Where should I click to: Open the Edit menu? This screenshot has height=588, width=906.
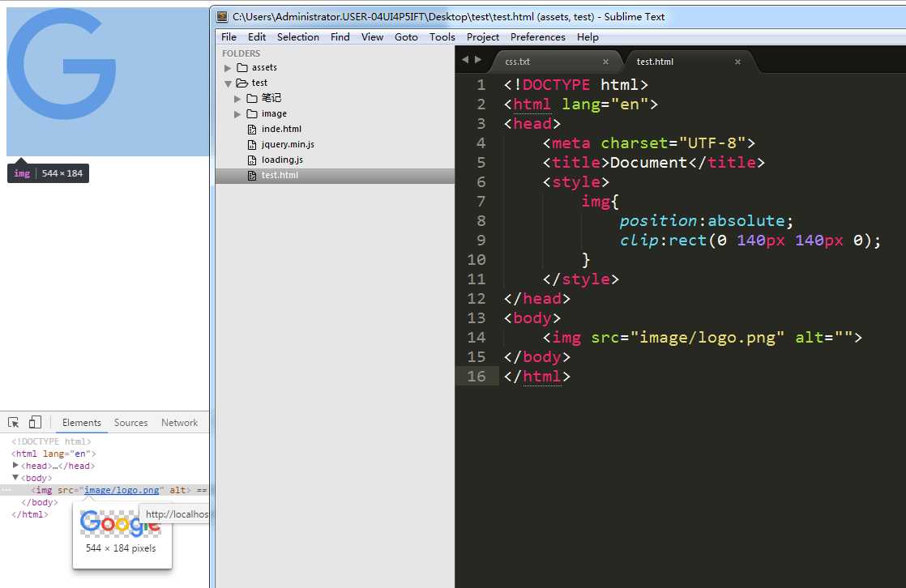(x=257, y=37)
